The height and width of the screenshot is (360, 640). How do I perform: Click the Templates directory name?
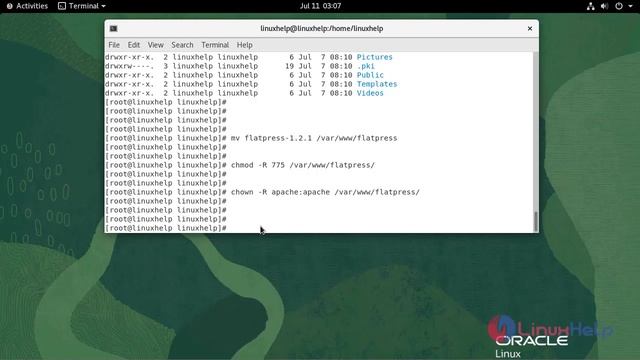[x=377, y=84]
